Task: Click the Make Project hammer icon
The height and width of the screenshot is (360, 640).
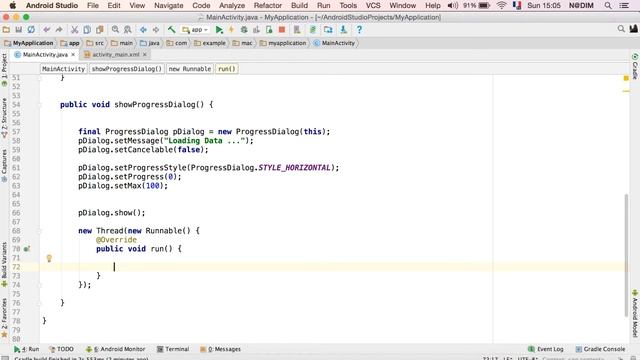Action: point(171,30)
